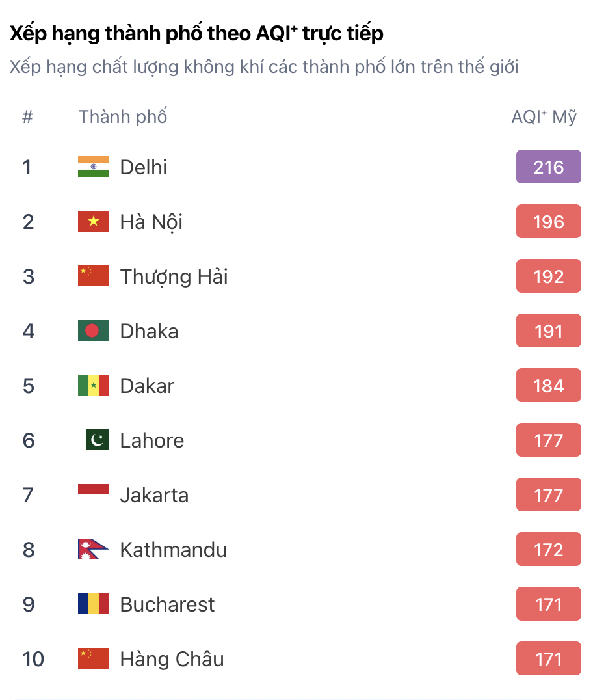Select the Hàng Châu city name
Screen dimensions: 606x700
point(172,659)
